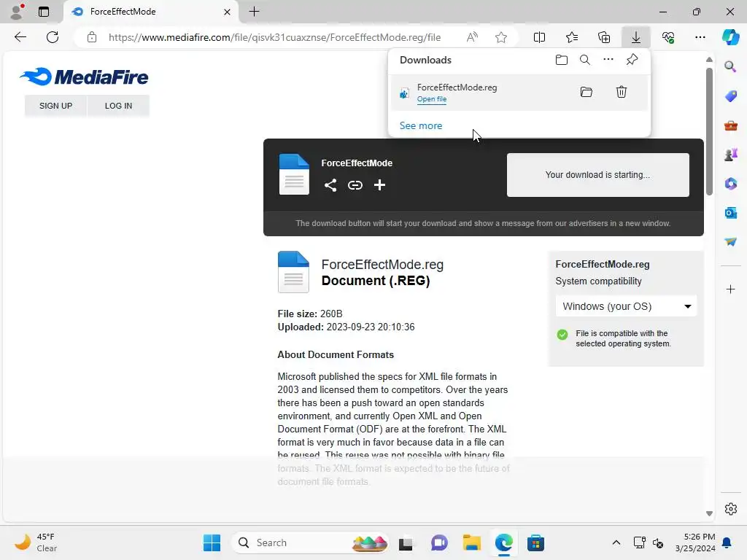The height and width of the screenshot is (560, 747).
Task: Open sidebar settings gear icon
Action: (730, 509)
